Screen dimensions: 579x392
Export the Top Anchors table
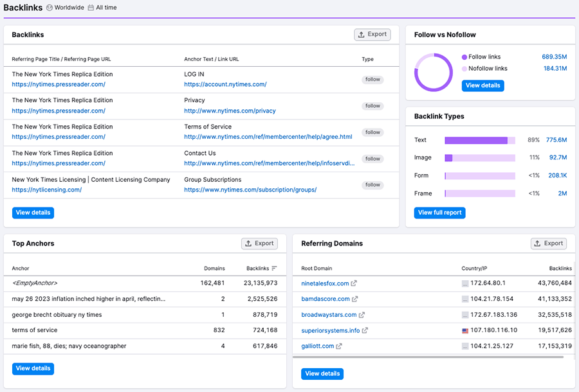pos(260,244)
